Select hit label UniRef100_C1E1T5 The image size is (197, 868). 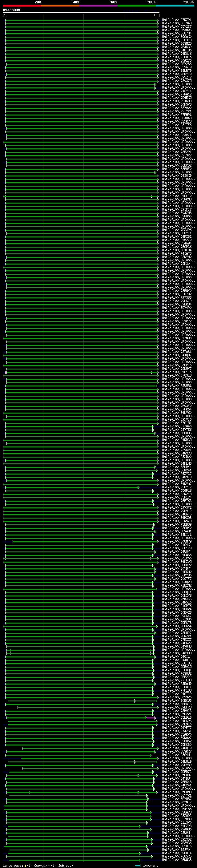point(176,372)
